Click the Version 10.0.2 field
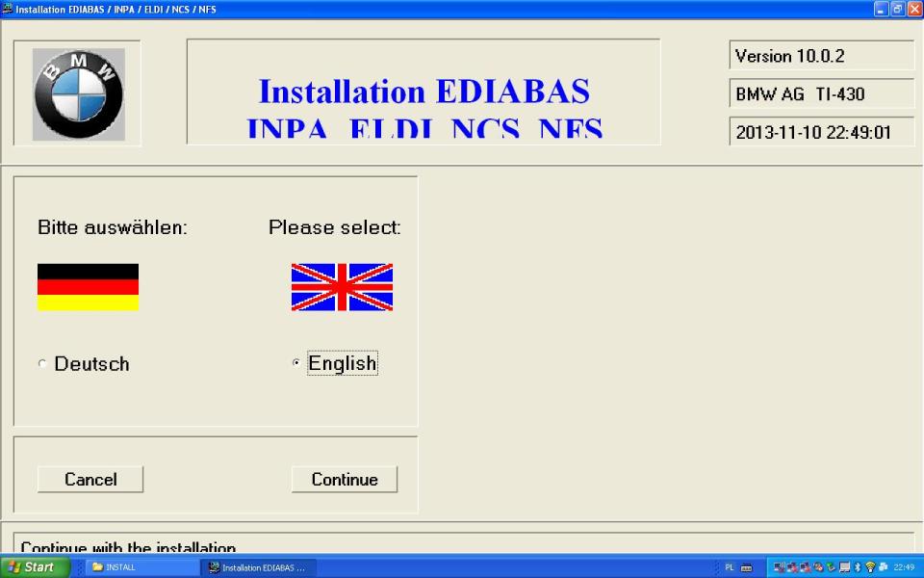 (x=821, y=56)
